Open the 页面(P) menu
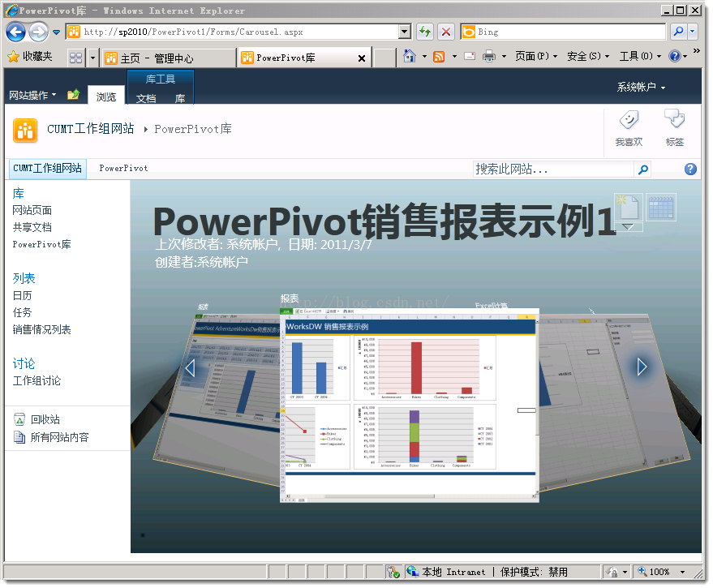Image resolution: width=713 pixels, height=588 pixels. (x=535, y=57)
